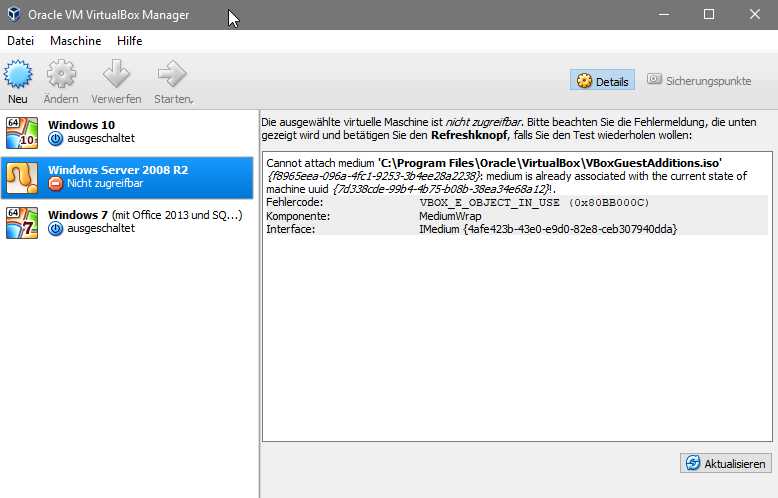This screenshot has width=778, height=498.
Task: Open the Hilfe menu
Action: (130, 41)
